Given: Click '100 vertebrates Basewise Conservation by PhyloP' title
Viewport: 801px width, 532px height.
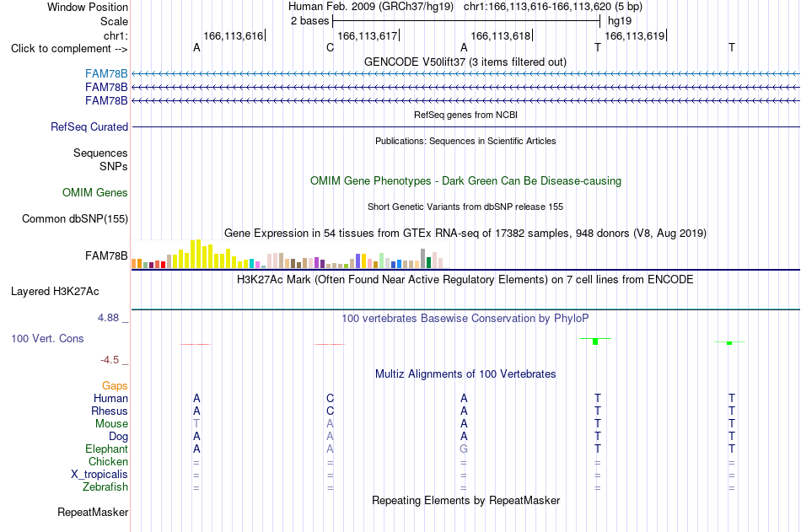Looking at the screenshot, I should click(x=465, y=319).
